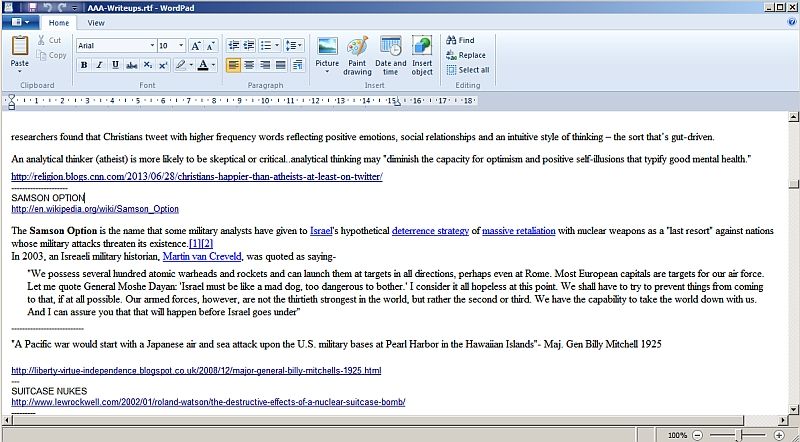The height and width of the screenshot is (442, 800).
Task: Switch to the Home tab
Action: coord(59,22)
